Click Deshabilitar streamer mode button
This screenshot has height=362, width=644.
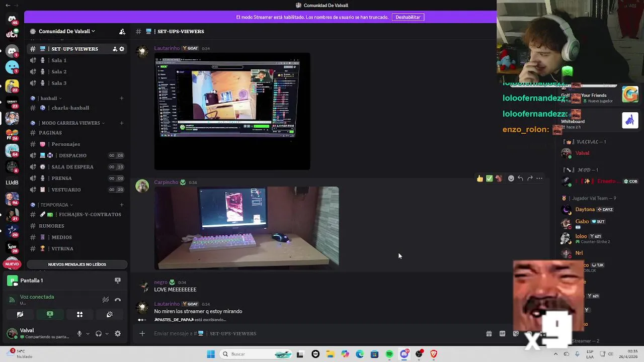tap(408, 17)
